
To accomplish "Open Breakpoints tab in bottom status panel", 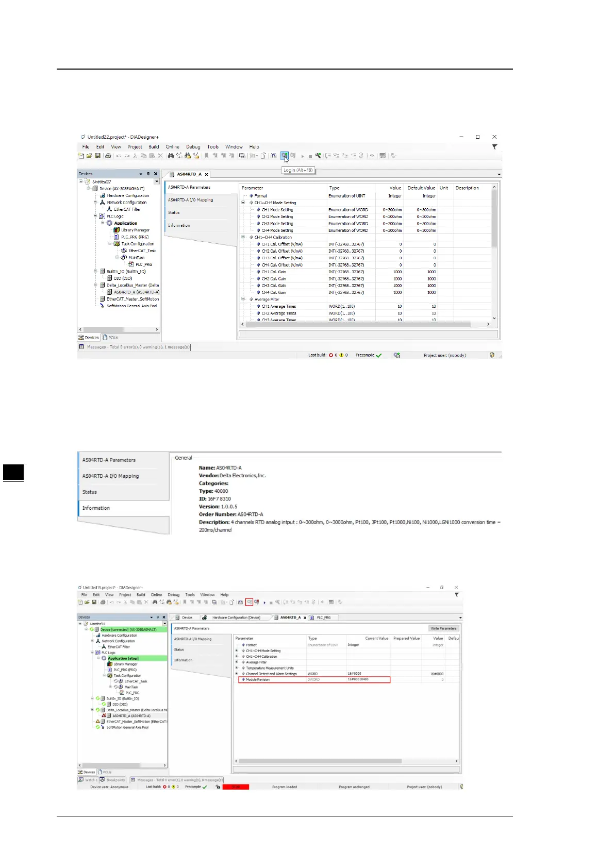I will [115, 780].
